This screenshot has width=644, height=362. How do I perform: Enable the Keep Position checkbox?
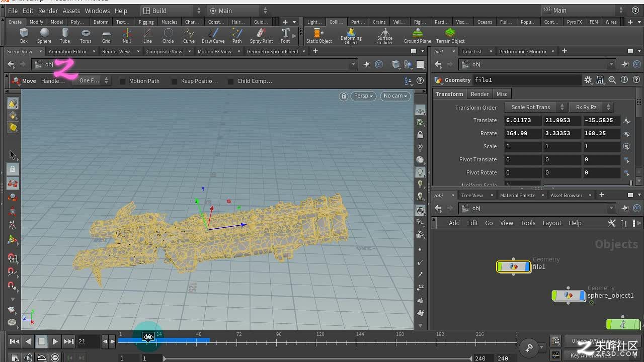click(174, 81)
